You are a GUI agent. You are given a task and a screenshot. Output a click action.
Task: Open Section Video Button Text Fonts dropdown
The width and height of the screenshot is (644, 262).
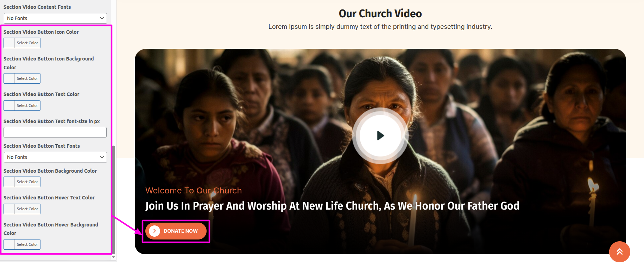tap(55, 157)
